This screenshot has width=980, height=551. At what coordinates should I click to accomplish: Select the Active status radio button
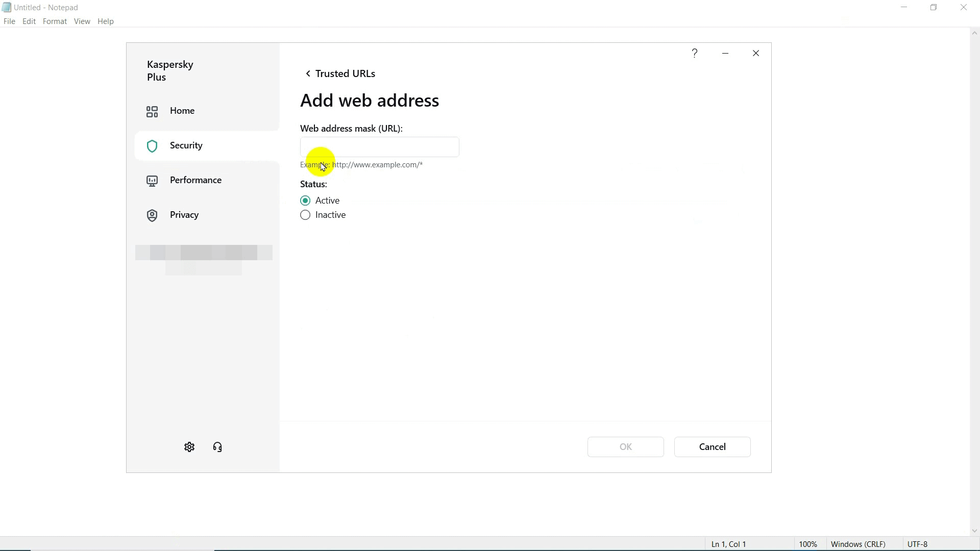(x=305, y=201)
